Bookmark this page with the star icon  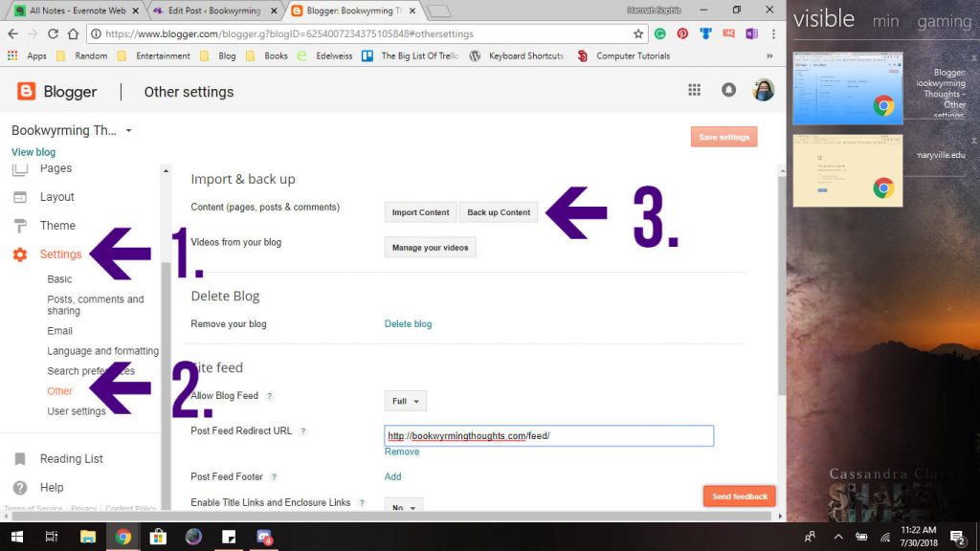point(638,33)
